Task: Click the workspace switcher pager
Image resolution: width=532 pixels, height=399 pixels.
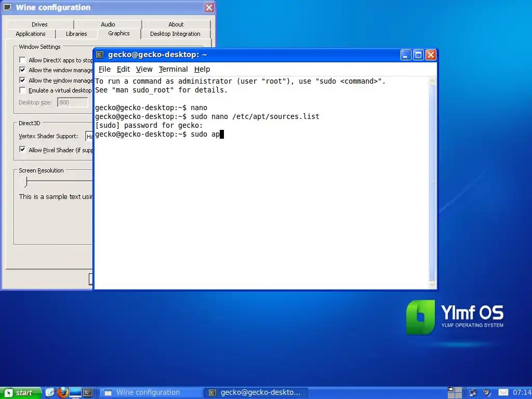Action: pyautogui.click(x=455, y=393)
